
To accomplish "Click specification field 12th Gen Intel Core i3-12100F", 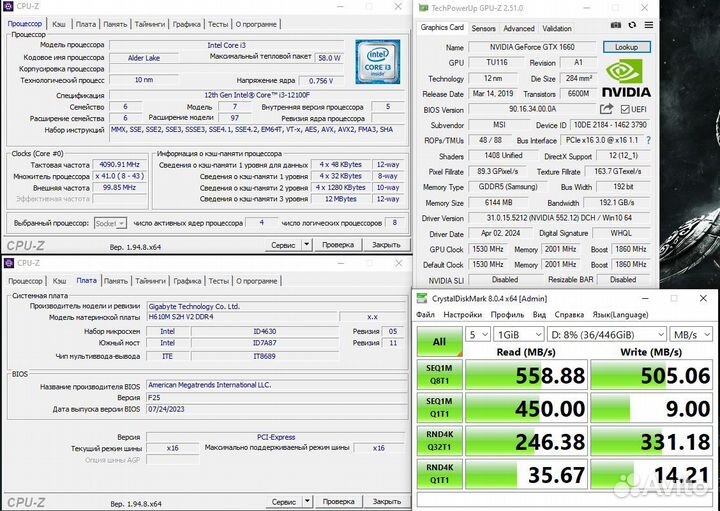I will (257, 95).
